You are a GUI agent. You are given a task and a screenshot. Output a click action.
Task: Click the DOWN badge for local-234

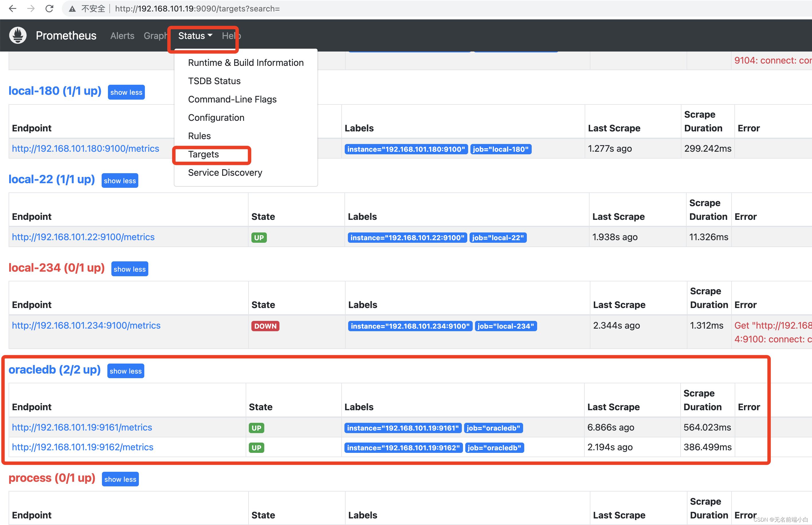265,326
